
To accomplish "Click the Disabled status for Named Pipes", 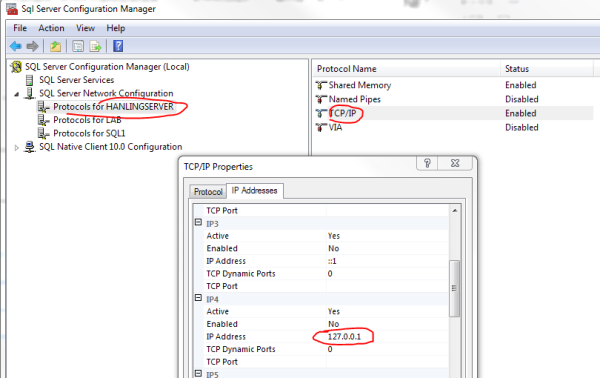I will click(522, 99).
